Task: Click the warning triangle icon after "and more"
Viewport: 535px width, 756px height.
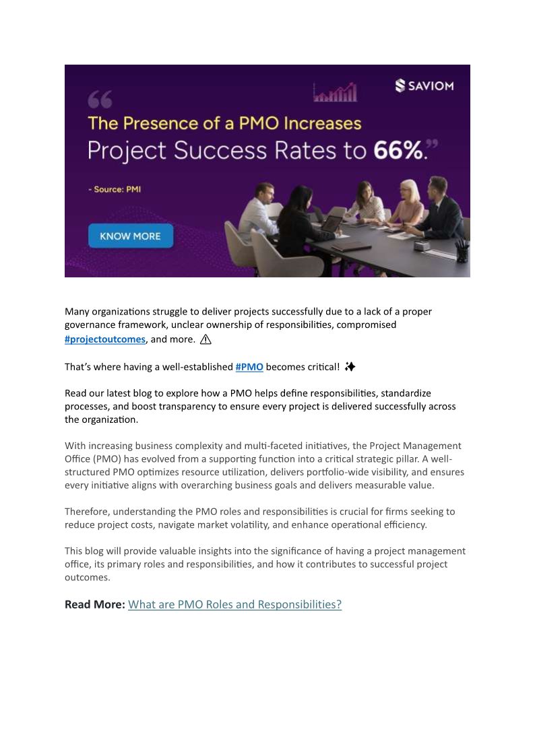Action: (x=206, y=339)
